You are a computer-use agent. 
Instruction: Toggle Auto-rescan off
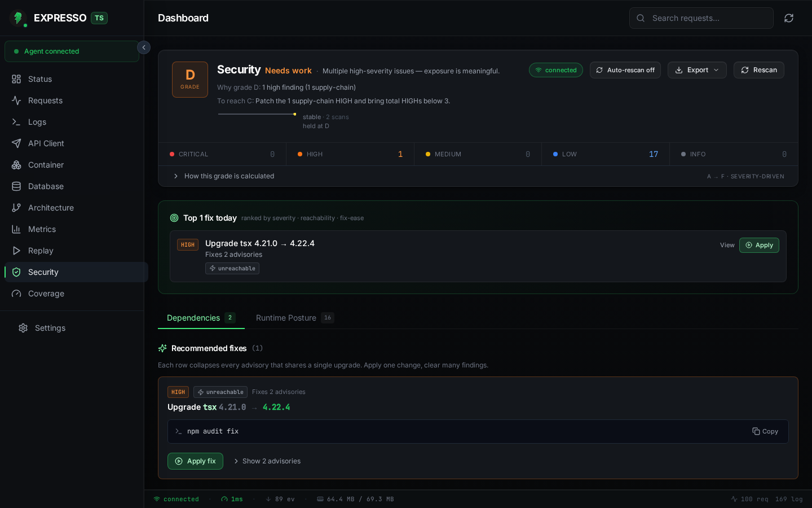625,70
